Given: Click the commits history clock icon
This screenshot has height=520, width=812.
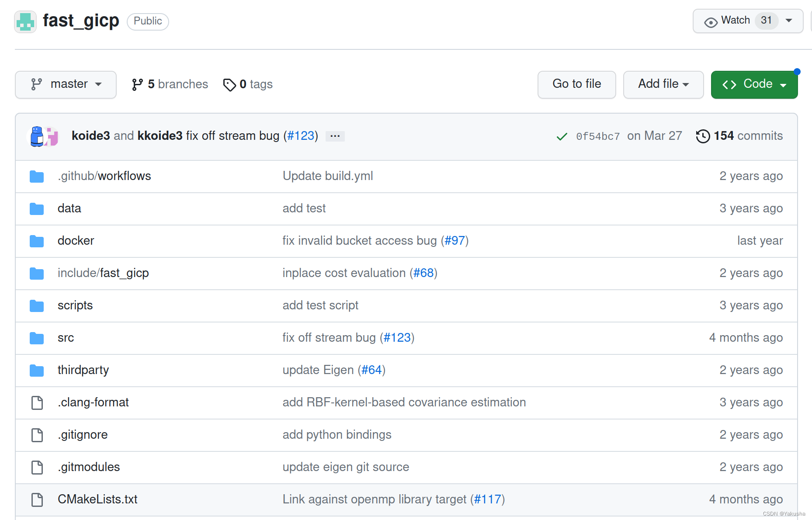Looking at the screenshot, I should coord(702,136).
